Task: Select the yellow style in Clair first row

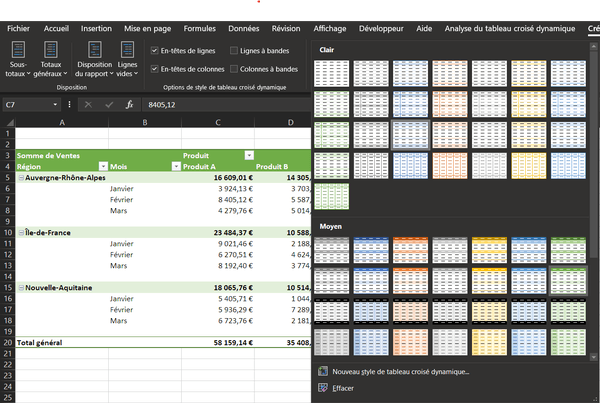Action: coord(528,73)
